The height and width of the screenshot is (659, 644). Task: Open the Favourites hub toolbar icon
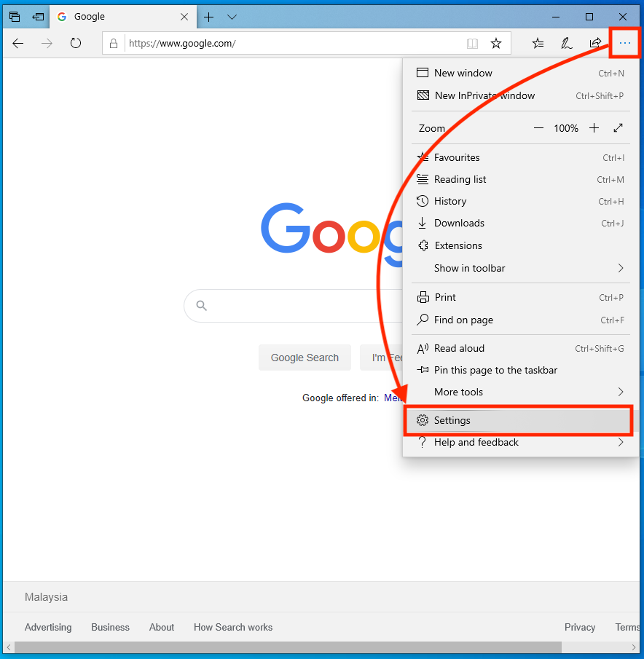(538, 44)
